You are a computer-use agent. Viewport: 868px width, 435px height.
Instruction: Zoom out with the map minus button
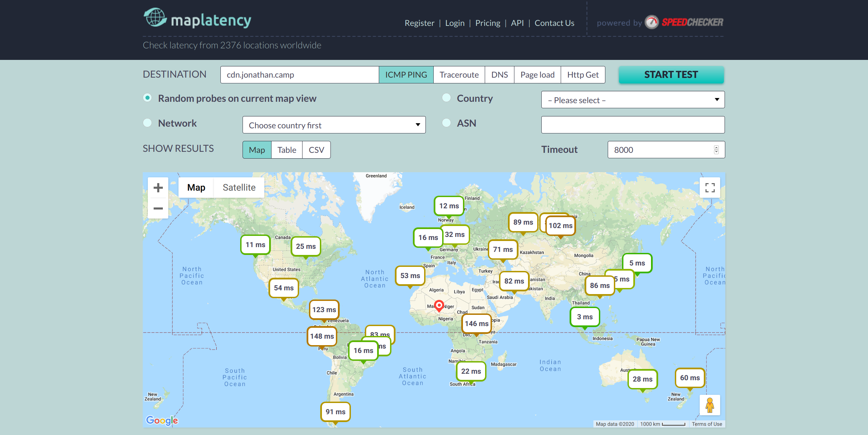[x=158, y=208]
